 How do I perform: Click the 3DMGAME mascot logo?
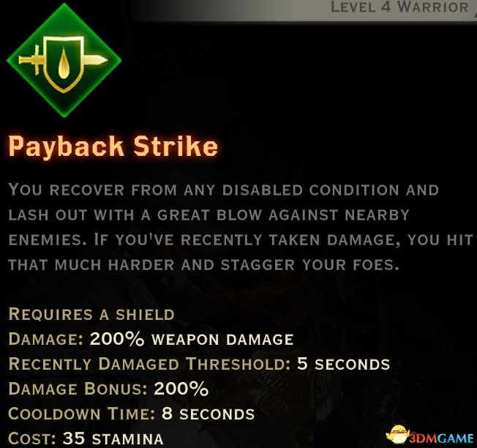coord(397,435)
